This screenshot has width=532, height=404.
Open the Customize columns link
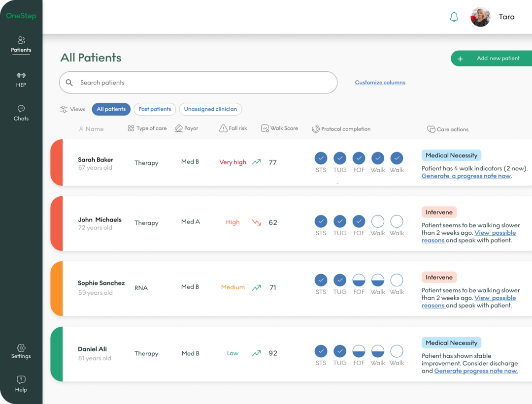tap(380, 83)
